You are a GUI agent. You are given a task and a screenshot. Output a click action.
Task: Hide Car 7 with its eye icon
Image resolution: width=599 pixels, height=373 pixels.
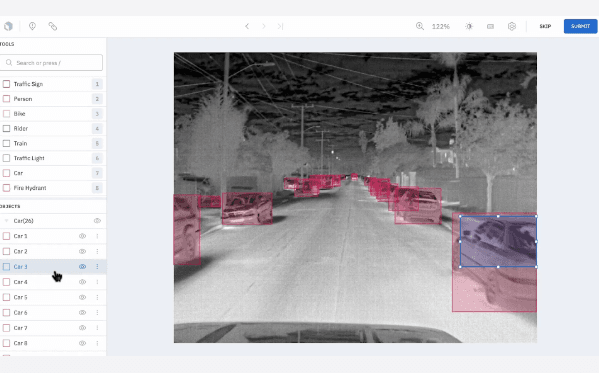pos(82,328)
